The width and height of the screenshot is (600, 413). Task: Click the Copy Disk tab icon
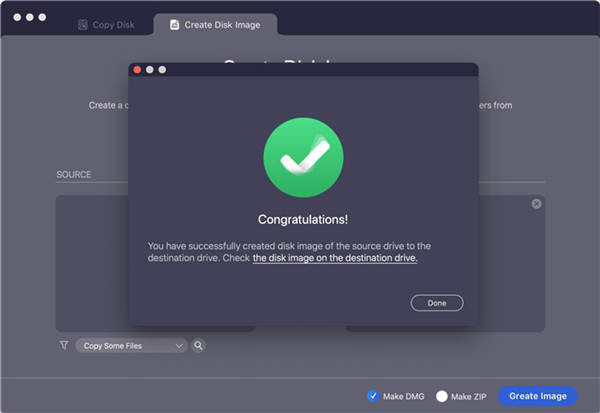[x=83, y=24]
